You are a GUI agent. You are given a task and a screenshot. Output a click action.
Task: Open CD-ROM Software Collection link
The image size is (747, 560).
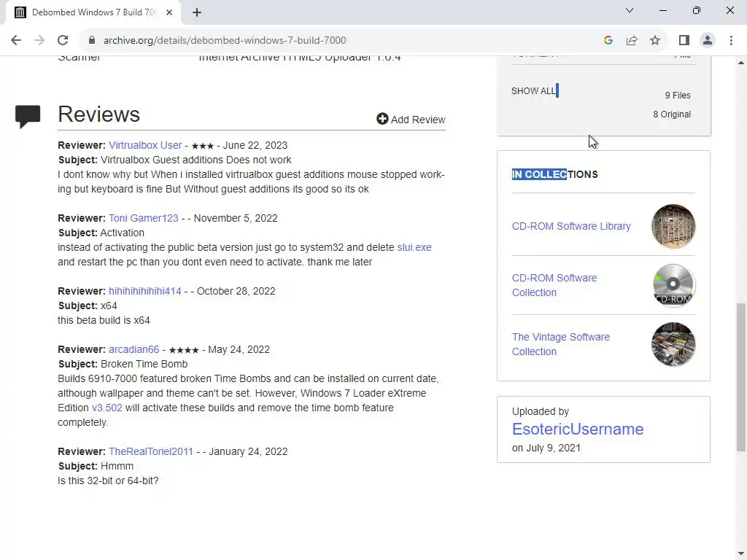click(x=554, y=285)
